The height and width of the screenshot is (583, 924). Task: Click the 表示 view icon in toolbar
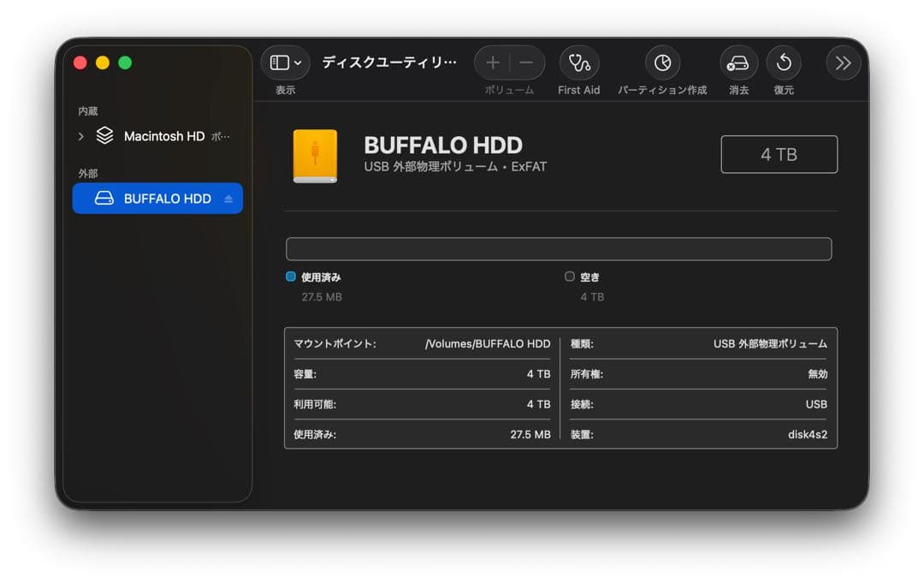coord(279,62)
